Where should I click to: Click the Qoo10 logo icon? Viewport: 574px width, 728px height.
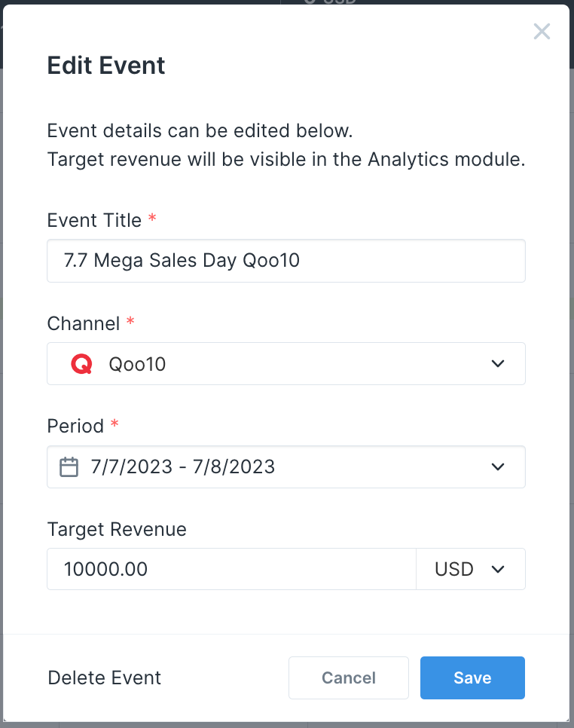pyautogui.click(x=81, y=364)
